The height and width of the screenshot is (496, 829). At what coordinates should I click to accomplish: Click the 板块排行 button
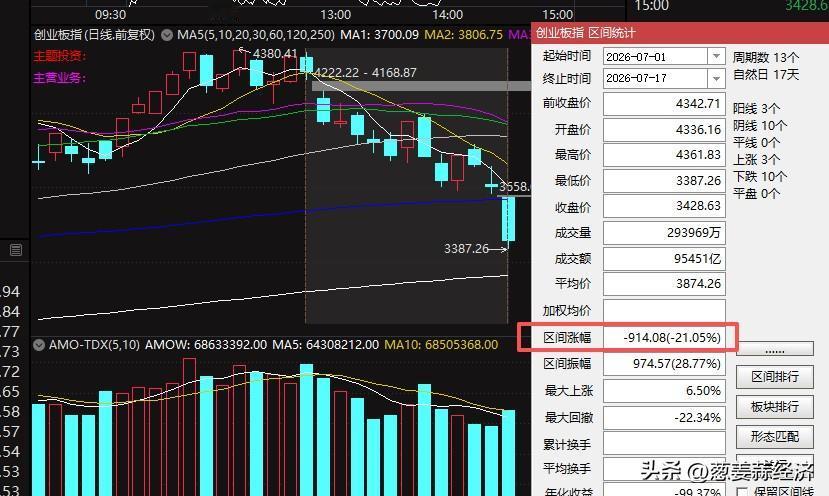click(775, 407)
